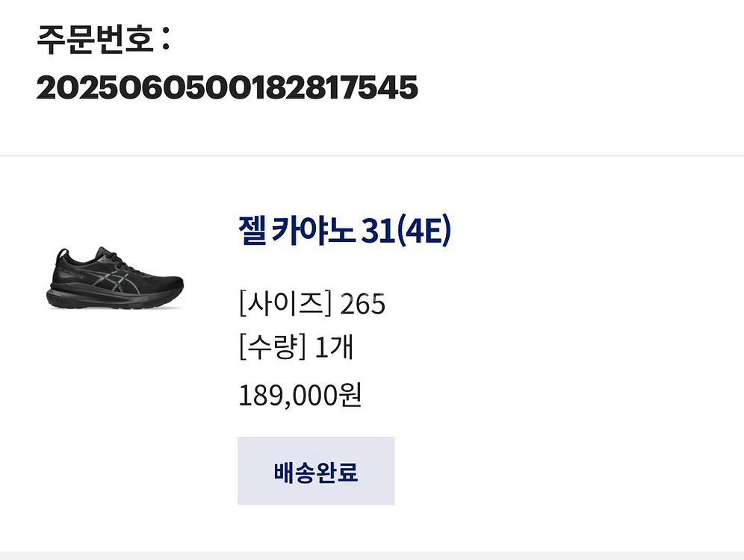This screenshot has width=744, height=560.
Task: Click the price 189,000원
Action: click(300, 395)
